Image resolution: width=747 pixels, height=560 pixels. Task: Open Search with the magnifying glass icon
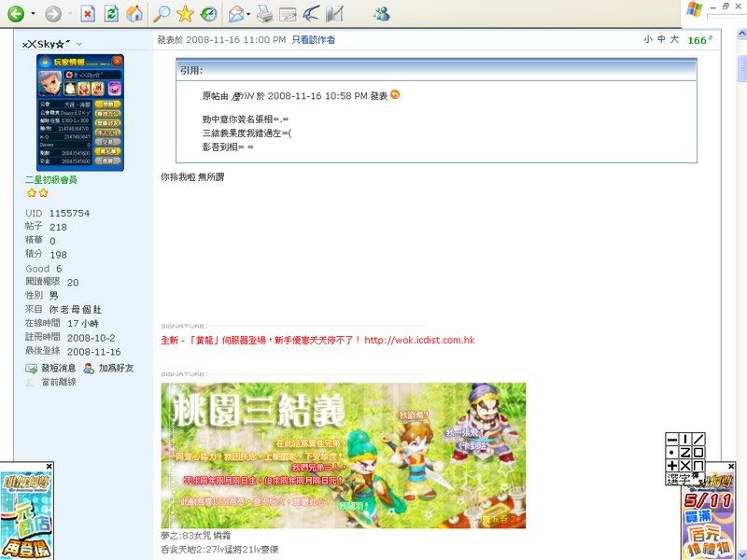tap(161, 14)
